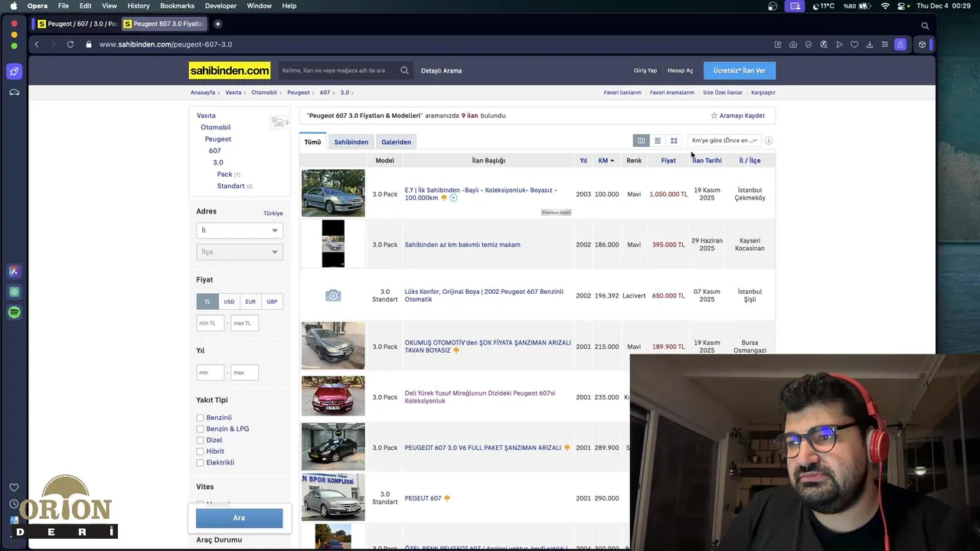Click the max year field
Image resolution: width=980 pixels, height=551 pixels.
(244, 373)
